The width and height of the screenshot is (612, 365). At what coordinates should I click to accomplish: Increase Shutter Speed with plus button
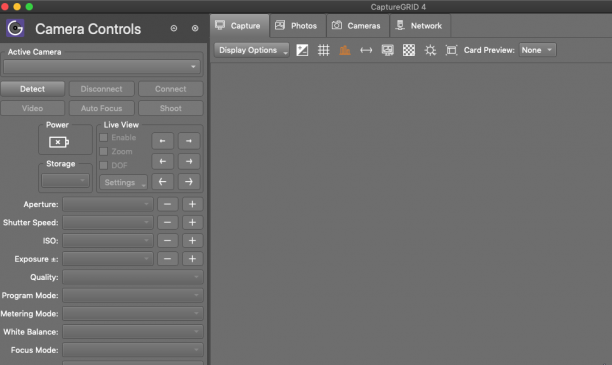(192, 223)
